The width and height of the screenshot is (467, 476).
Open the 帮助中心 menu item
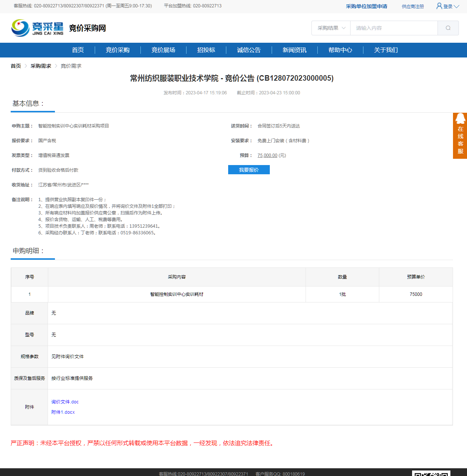(x=340, y=50)
